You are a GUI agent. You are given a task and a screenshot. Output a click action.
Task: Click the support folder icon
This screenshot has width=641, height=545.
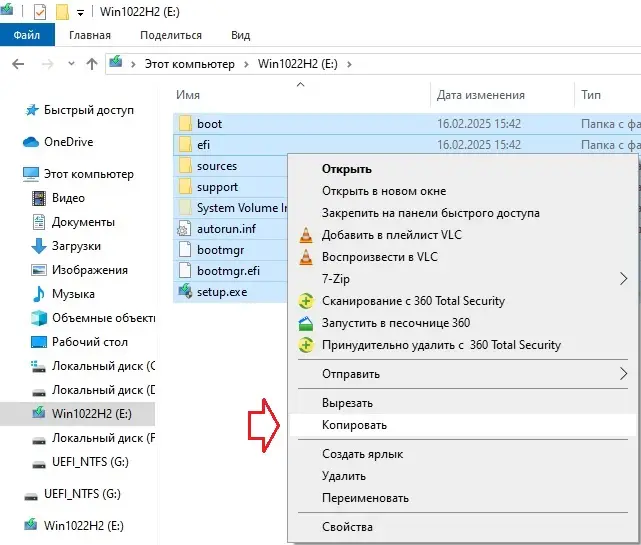[185, 187]
